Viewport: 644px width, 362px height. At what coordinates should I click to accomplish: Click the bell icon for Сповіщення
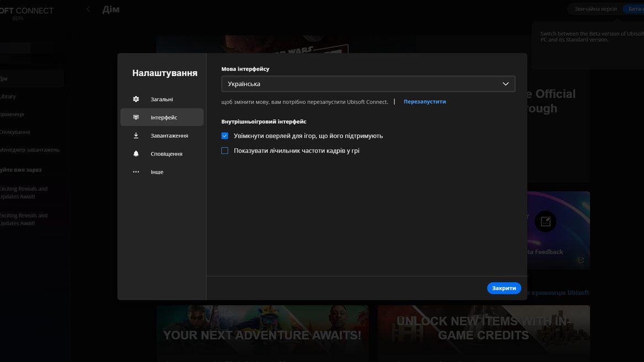136,154
